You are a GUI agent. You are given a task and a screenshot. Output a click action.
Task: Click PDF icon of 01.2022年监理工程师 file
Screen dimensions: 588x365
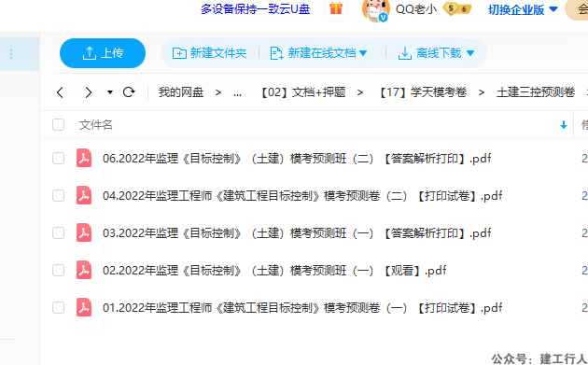click(84, 308)
